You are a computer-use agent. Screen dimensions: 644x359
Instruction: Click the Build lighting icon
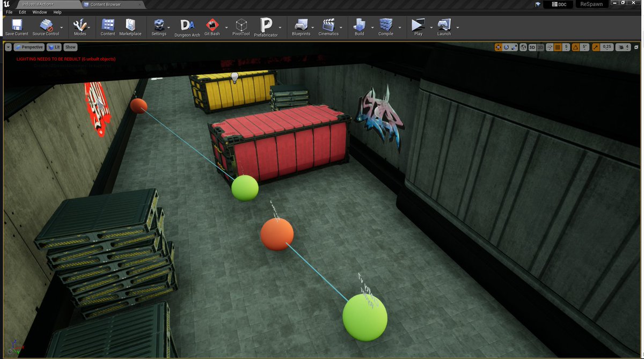[x=360, y=25]
